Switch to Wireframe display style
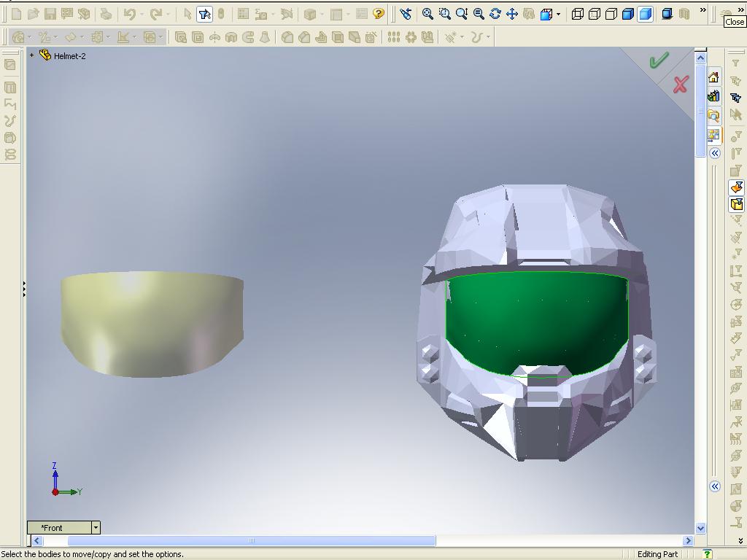The image size is (747, 560). click(x=578, y=15)
